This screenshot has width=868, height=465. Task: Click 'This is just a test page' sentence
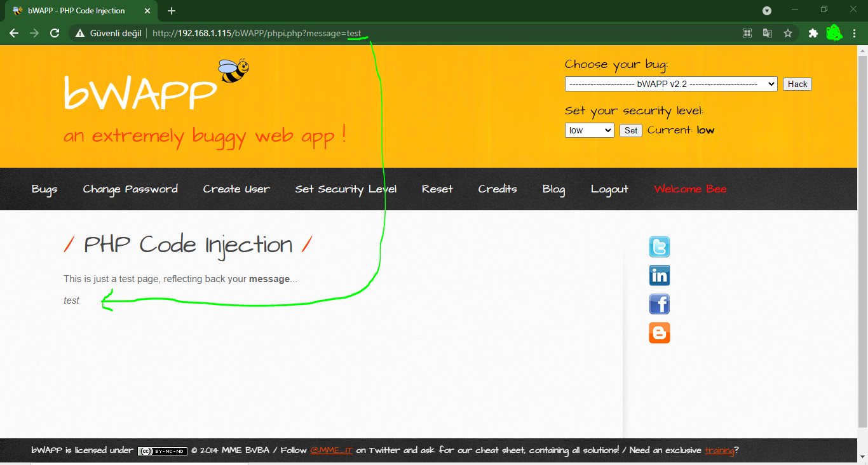[180, 279]
